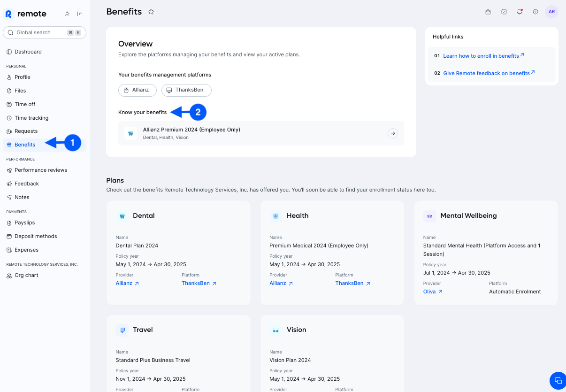Click "Nov 1, 2024 → Apr 30, 2025" policy year

[x=151, y=379]
